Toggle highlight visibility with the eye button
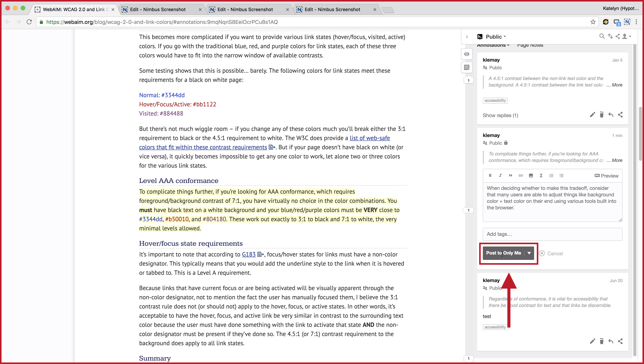 click(467, 54)
